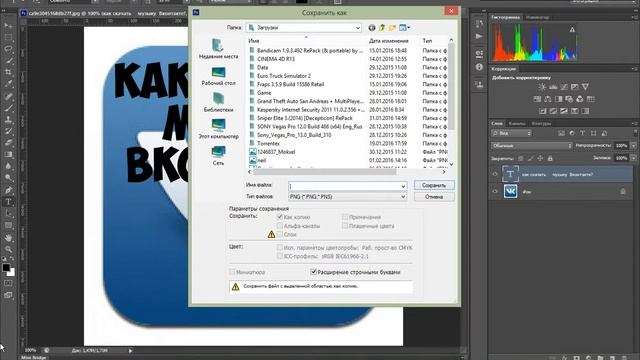Add a Vibrance adjustment
Viewport: 640px width, 360px height.
coord(585,87)
